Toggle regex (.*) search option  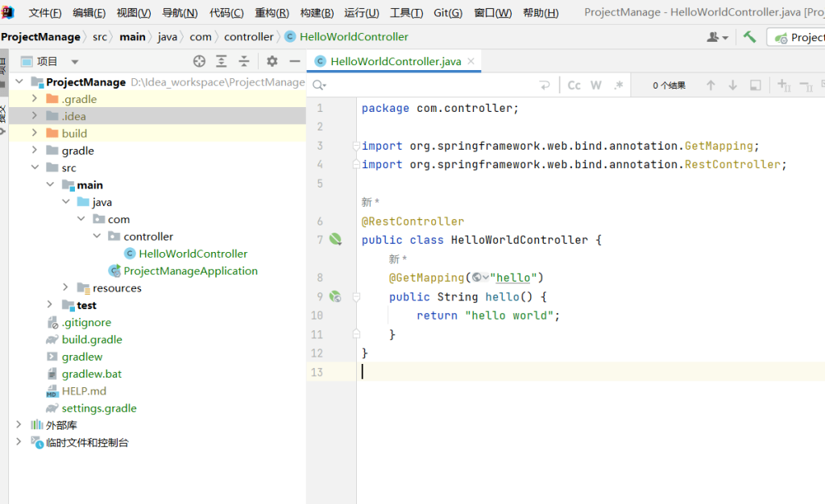click(618, 85)
